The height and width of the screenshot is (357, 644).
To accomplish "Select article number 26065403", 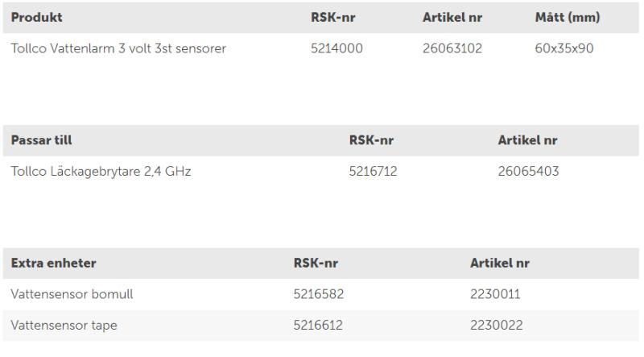I will point(528,171).
